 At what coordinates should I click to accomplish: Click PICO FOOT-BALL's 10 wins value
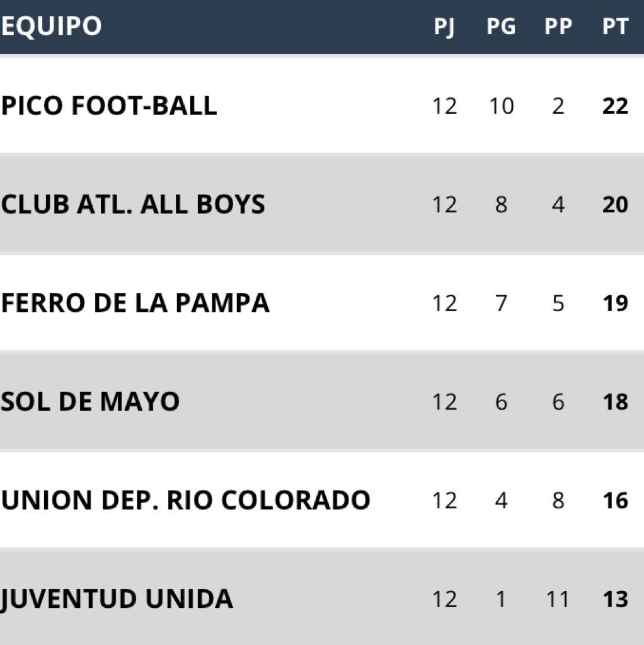pos(501,106)
